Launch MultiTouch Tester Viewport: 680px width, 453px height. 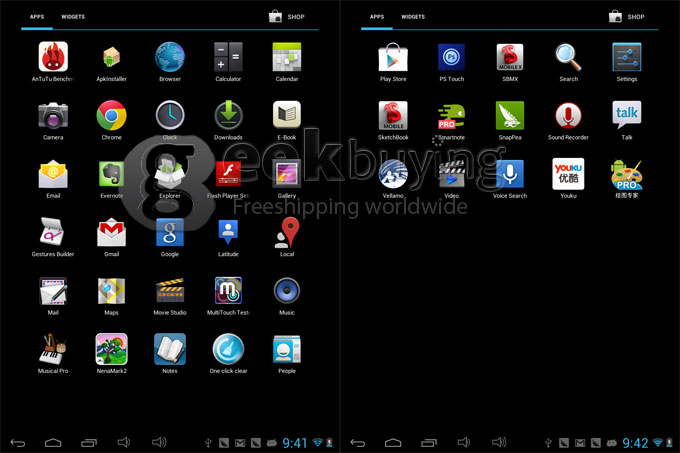point(228,291)
